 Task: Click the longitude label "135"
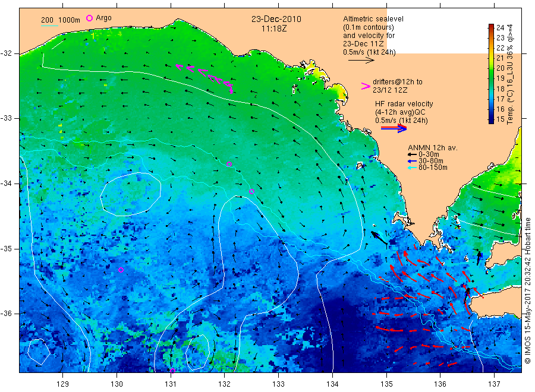tap(386, 384)
